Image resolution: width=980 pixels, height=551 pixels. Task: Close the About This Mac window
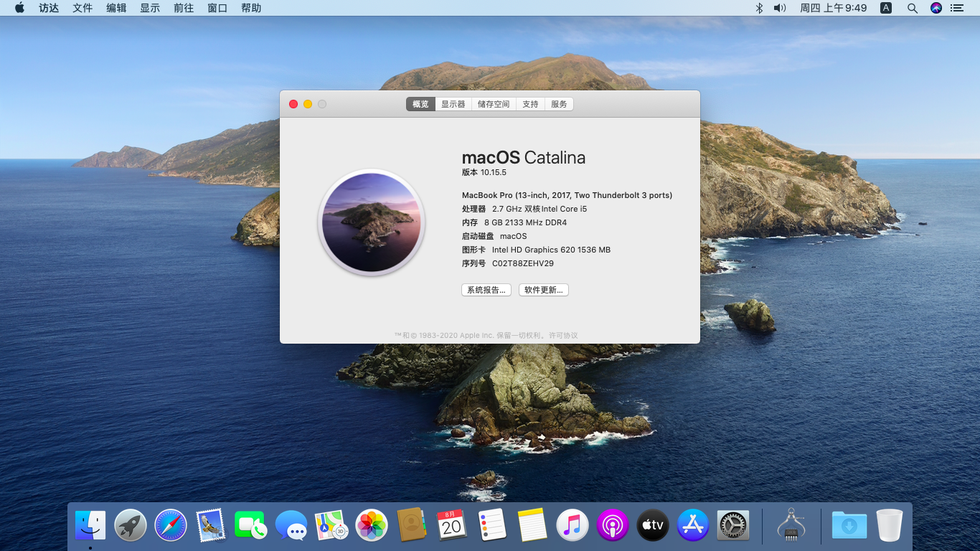pos(293,104)
